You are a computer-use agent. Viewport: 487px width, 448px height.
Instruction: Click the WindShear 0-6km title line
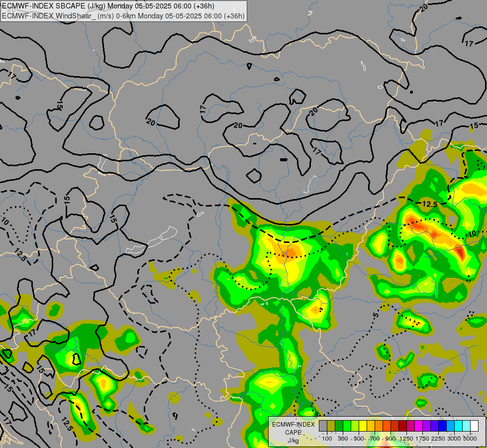pos(123,16)
